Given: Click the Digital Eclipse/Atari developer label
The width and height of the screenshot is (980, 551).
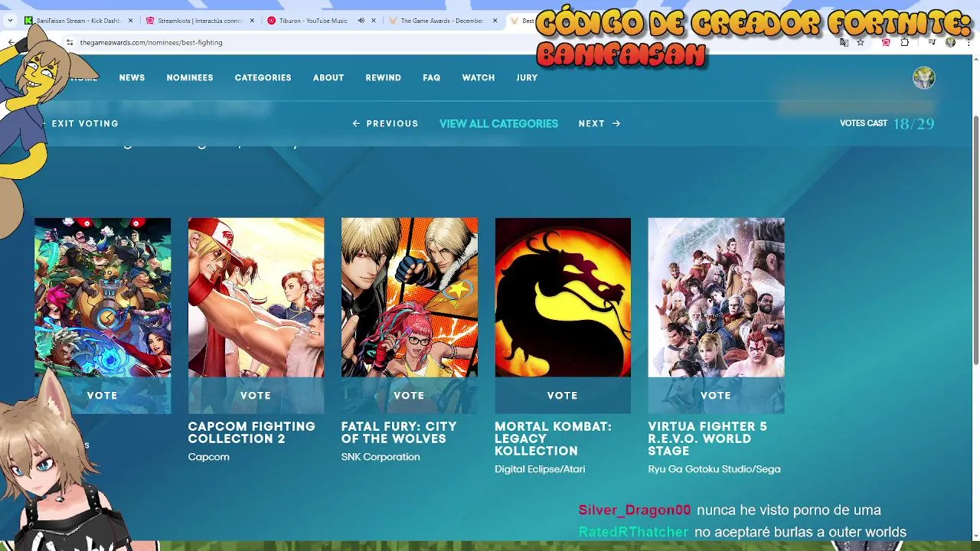Looking at the screenshot, I should coord(540,469).
